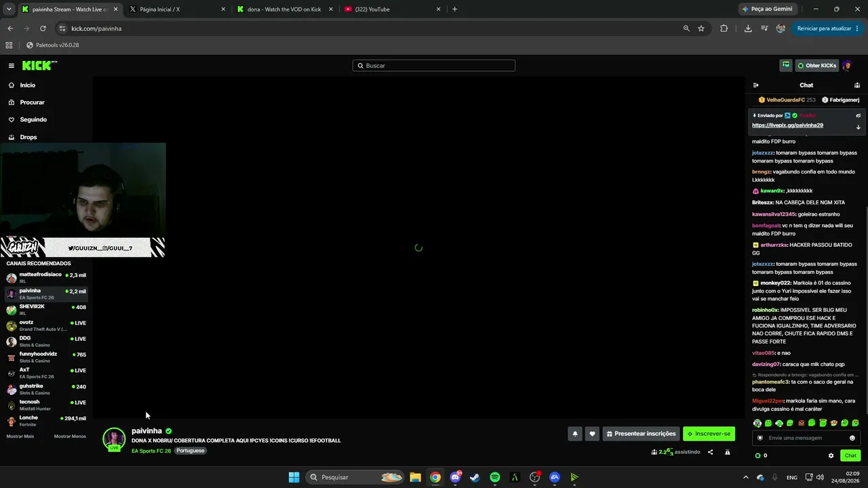Open Procurar in the sidebar

pos(32,102)
